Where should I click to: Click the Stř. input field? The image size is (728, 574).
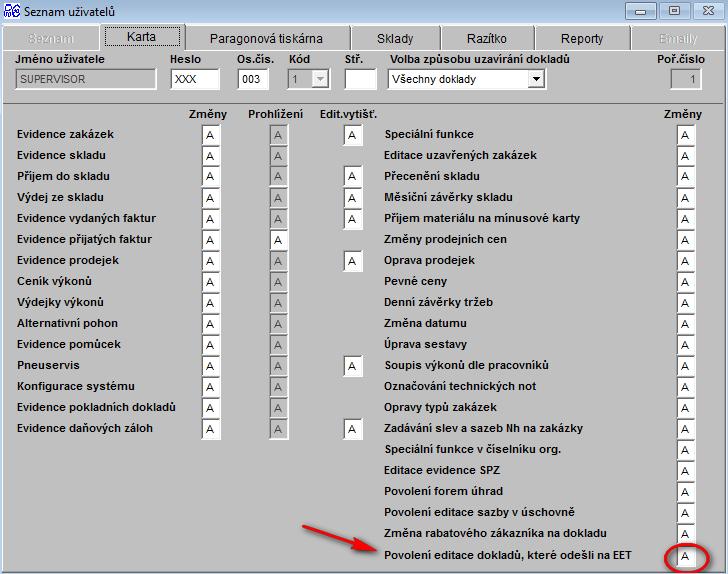click(x=360, y=79)
